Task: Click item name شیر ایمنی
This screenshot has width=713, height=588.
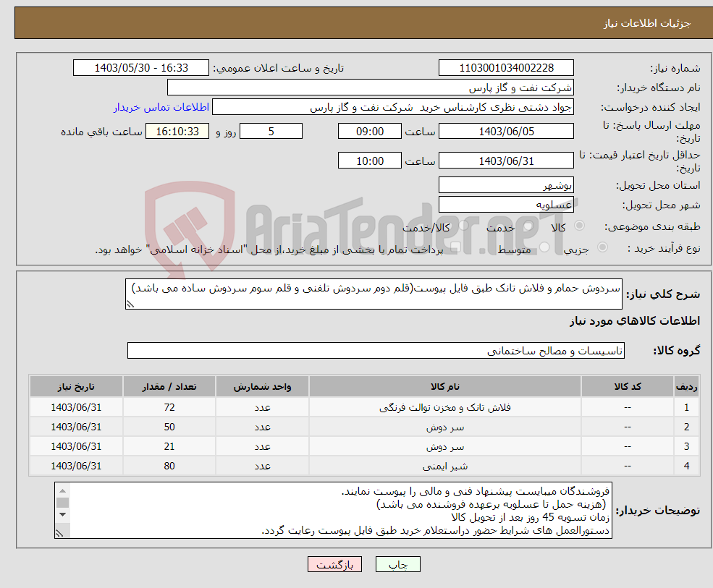Action: 444,466
